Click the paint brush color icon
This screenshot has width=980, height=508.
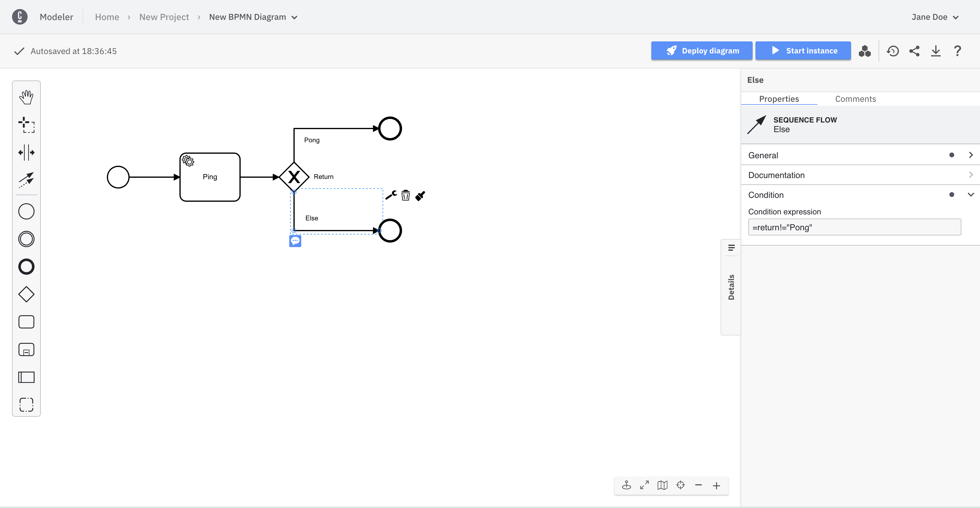[420, 195]
